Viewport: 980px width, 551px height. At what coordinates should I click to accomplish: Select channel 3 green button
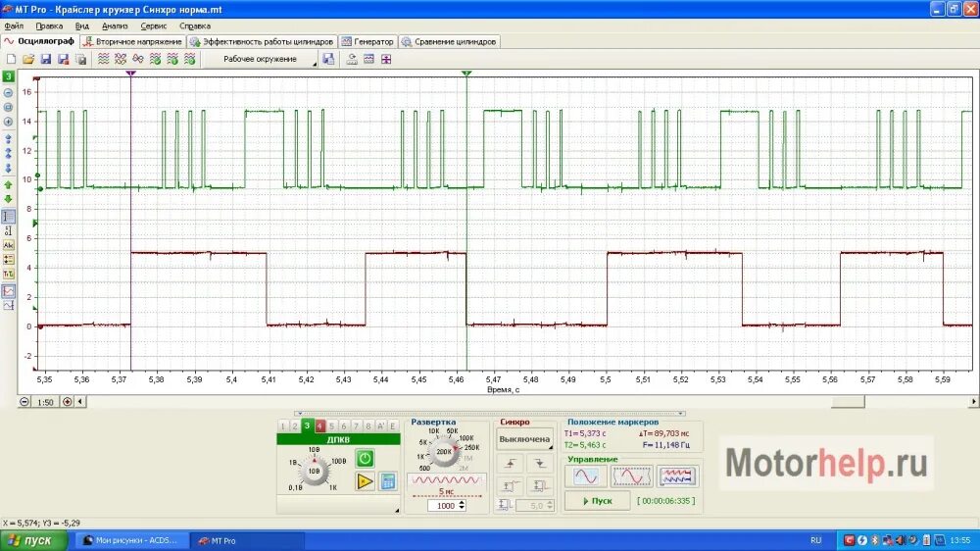pyautogui.click(x=307, y=426)
